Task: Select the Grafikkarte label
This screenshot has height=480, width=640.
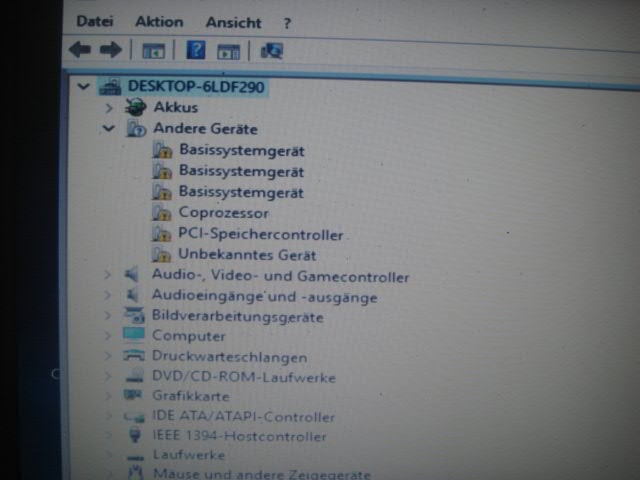Action: click(191, 396)
